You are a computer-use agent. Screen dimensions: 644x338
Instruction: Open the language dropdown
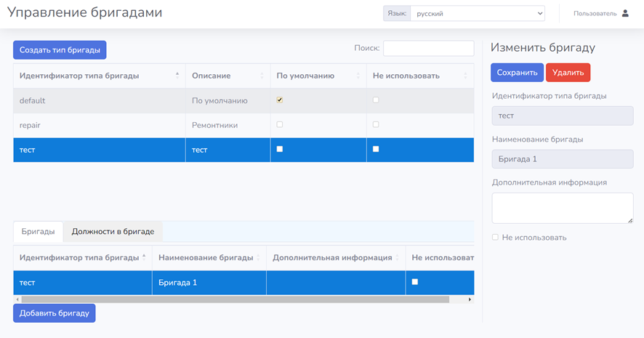pos(477,13)
